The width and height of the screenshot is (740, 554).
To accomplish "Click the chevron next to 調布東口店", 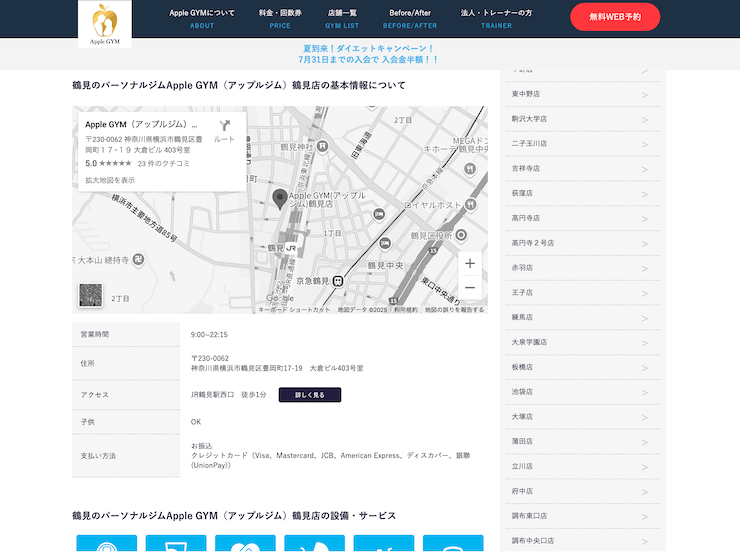I will (x=645, y=517).
